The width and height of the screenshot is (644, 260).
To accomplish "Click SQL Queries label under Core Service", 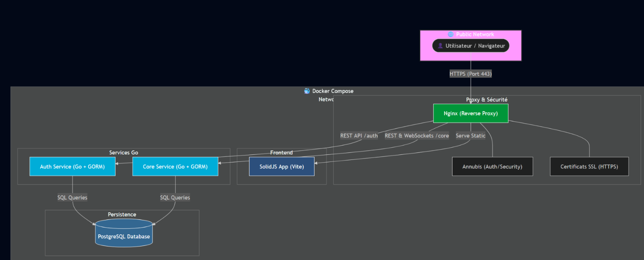I will click(175, 198).
